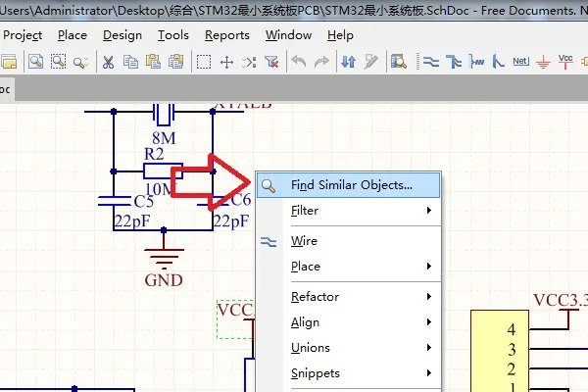Click pin 4 on the yellow connector
The height and width of the screenshot is (392, 588).
point(512,329)
